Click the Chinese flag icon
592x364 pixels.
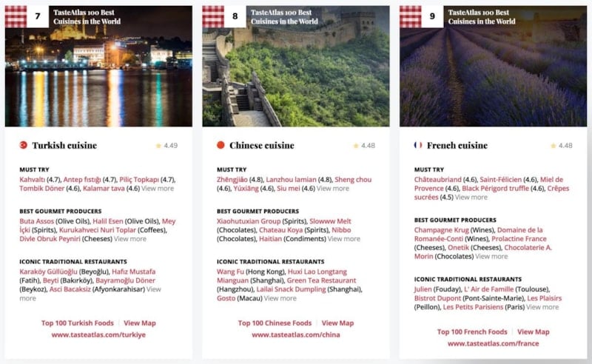(x=221, y=145)
